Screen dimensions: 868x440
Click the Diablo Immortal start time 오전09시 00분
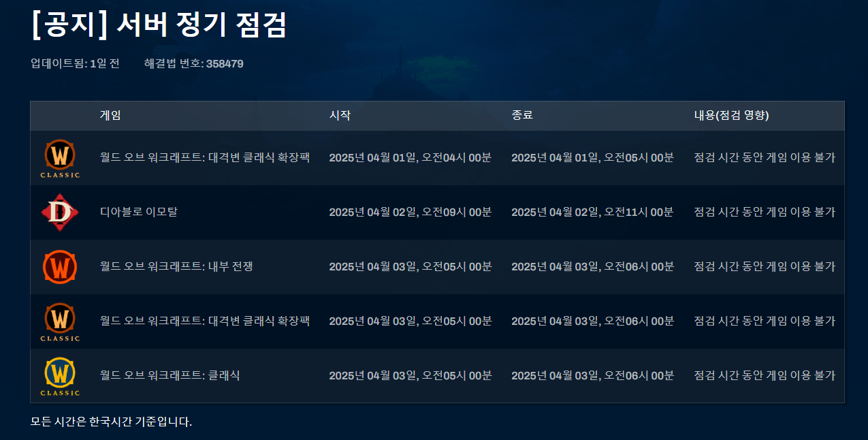[x=411, y=212]
